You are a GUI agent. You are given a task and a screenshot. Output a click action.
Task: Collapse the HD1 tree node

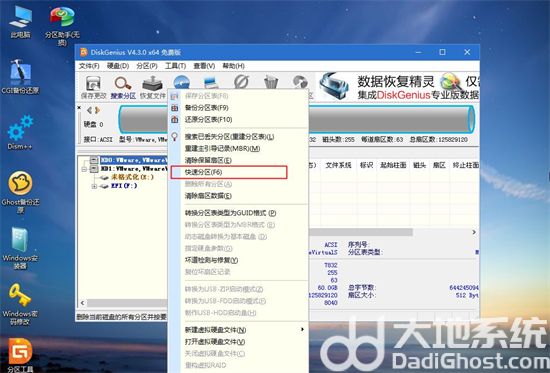[84, 169]
